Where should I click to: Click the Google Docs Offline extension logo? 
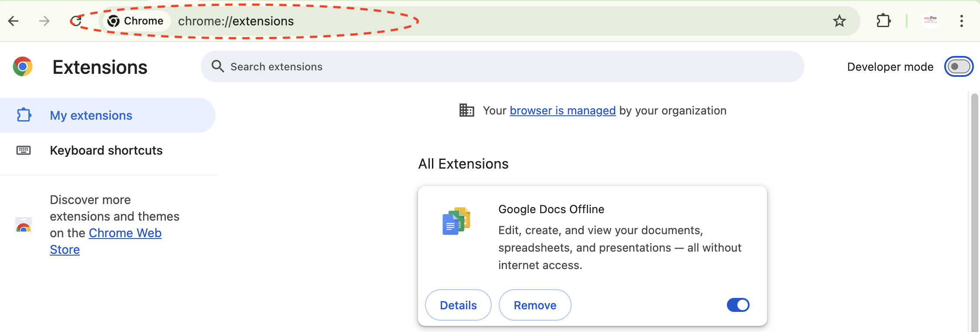[456, 221]
